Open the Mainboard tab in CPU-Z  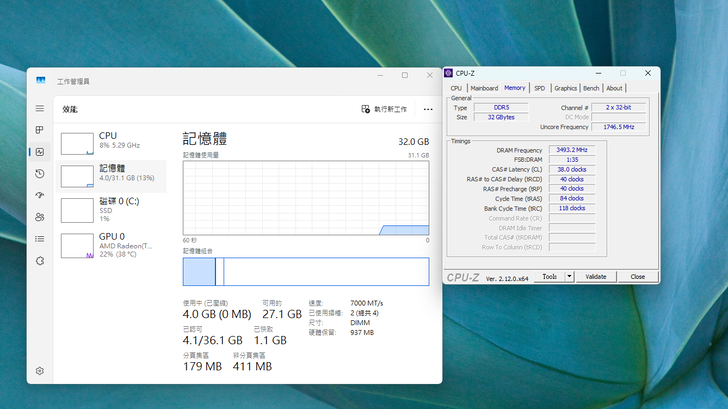[x=484, y=88]
